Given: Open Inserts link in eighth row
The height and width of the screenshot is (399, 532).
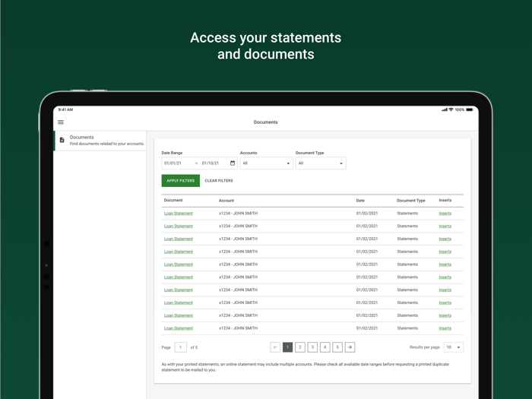Looking at the screenshot, I should [445, 302].
